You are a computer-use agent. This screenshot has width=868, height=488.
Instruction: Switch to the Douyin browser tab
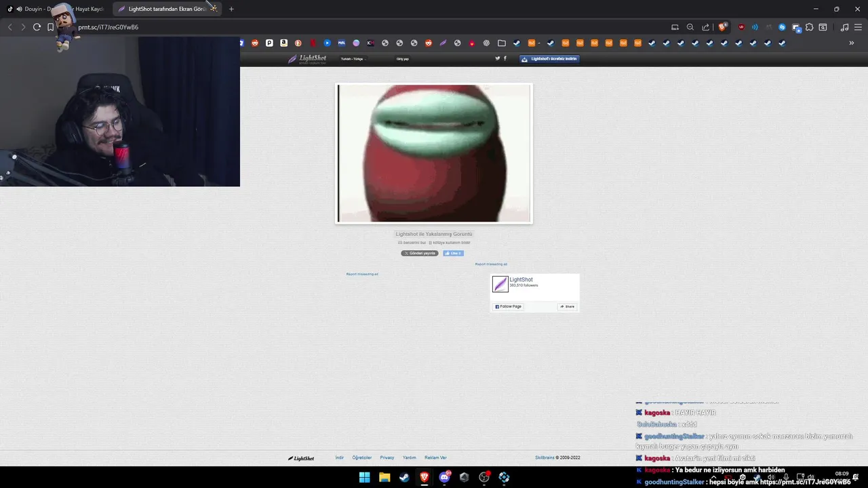(56, 9)
